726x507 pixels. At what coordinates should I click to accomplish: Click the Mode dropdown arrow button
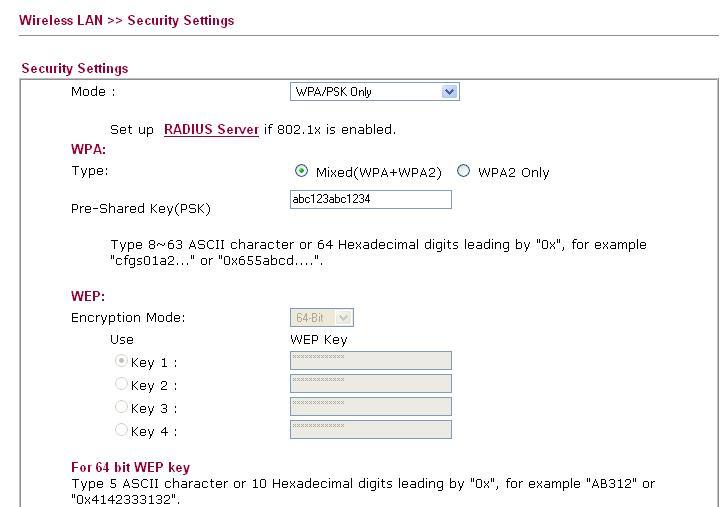(449, 92)
